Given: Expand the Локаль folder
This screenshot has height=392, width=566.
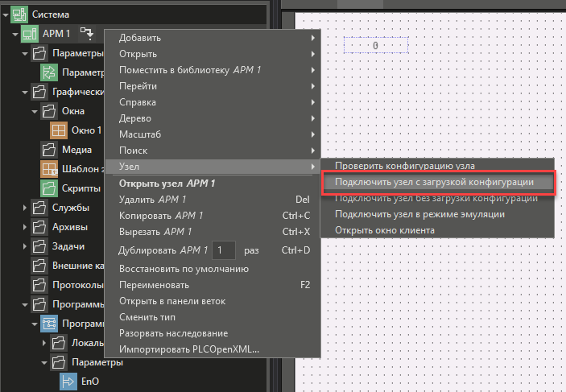Looking at the screenshot, I should point(44,343).
